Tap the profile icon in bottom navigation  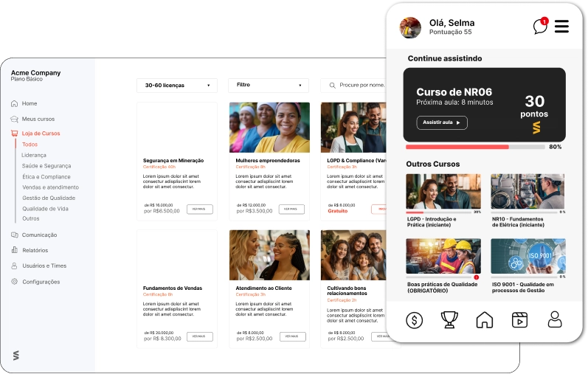pos(555,319)
